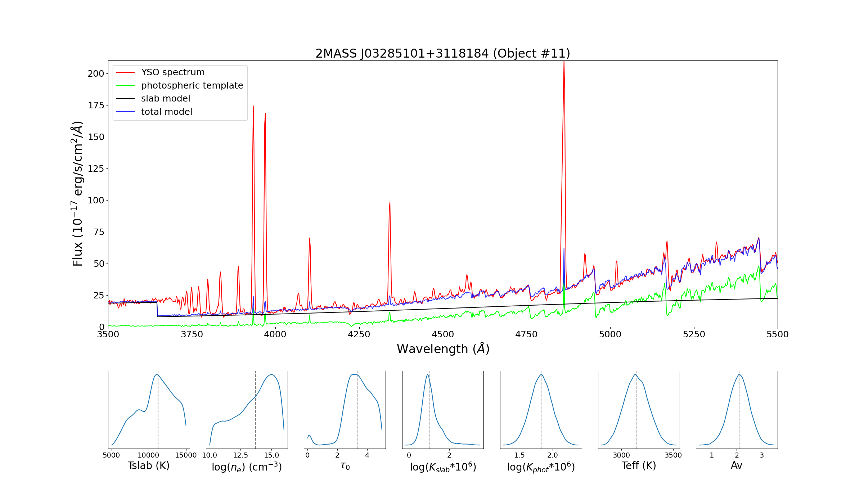Click the 'photospheric template' legend text
864x504 pixels.
click(x=192, y=86)
